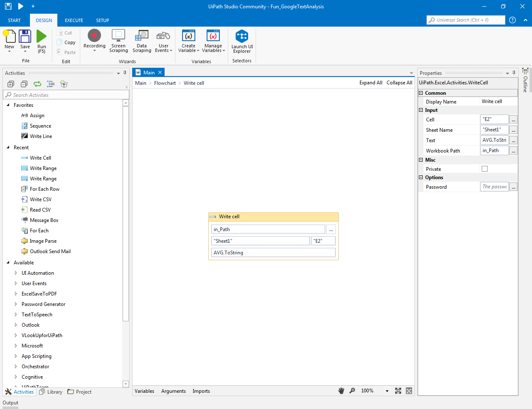This screenshot has width=532, height=409.
Task: Click the activities list view icon
Action: [x=51, y=84]
